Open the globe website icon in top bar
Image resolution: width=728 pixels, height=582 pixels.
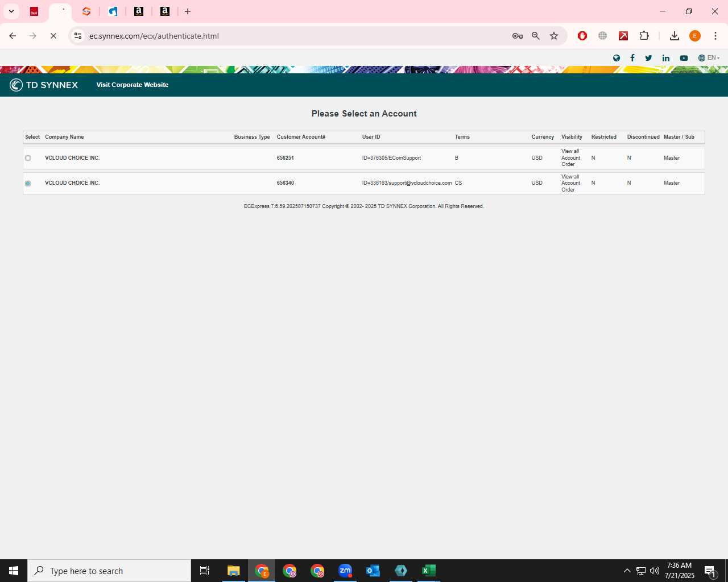[x=617, y=58]
